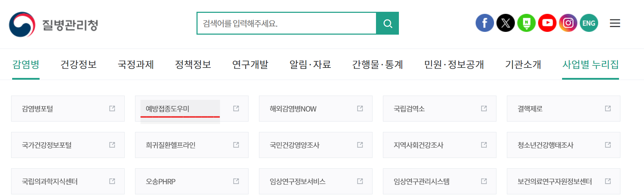Screen dimensions: 644x195
Task: Open the 해외감염병NOW link
Action: tap(316, 108)
